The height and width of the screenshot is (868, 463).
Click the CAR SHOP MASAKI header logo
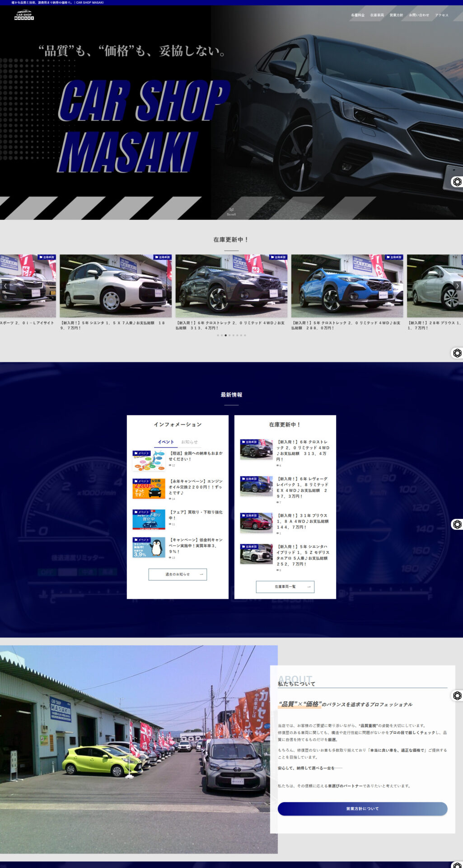[24, 15]
